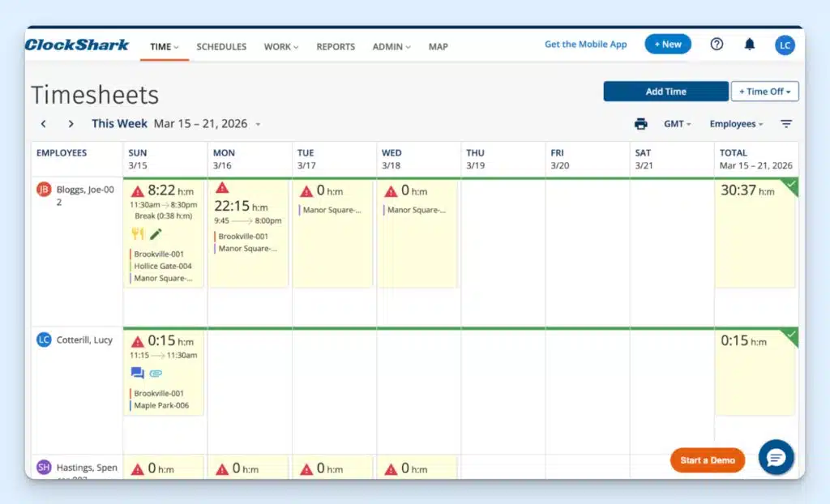Click the next week arrow
This screenshot has width=830, height=504.
tap(71, 124)
